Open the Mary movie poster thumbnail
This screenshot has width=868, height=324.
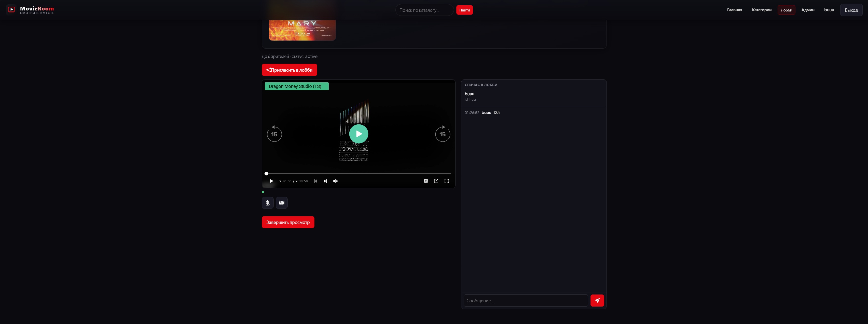(x=302, y=30)
